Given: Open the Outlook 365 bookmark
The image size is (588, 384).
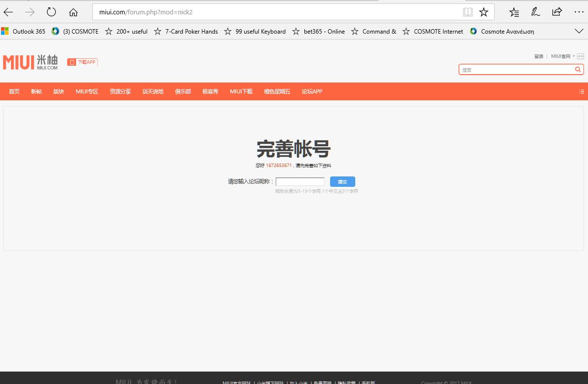Looking at the screenshot, I should [23, 31].
